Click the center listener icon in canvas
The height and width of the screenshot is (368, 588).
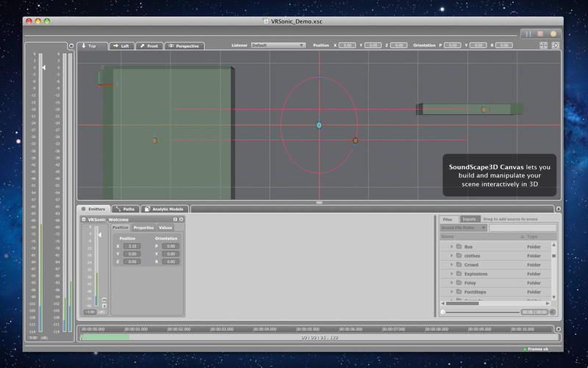coord(319,125)
